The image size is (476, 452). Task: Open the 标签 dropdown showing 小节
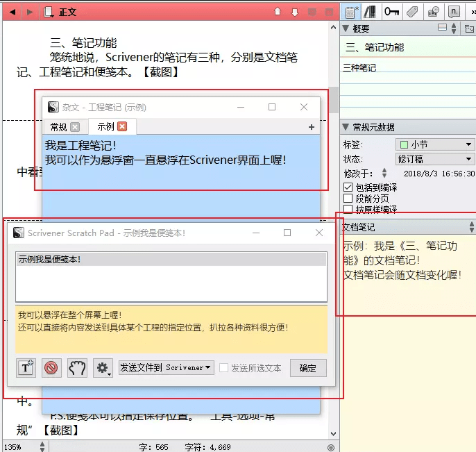[x=434, y=144]
